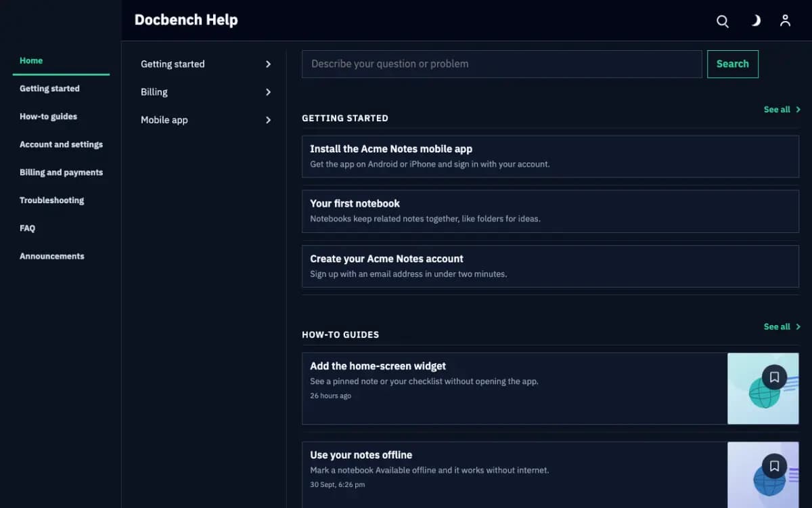Open Install the Acme Notes mobile app
This screenshot has height=508, width=812.
click(x=550, y=156)
